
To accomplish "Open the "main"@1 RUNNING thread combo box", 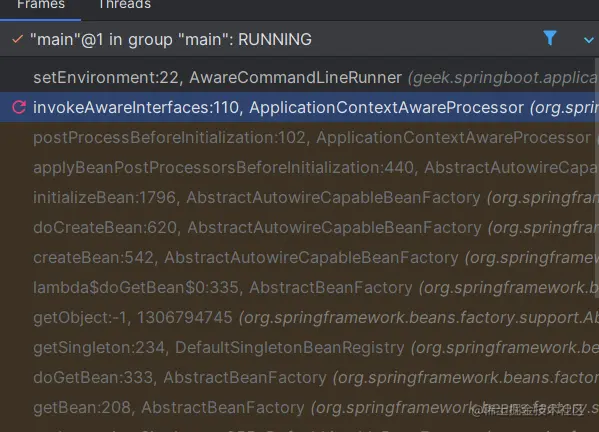I will pyautogui.click(x=300, y=39).
